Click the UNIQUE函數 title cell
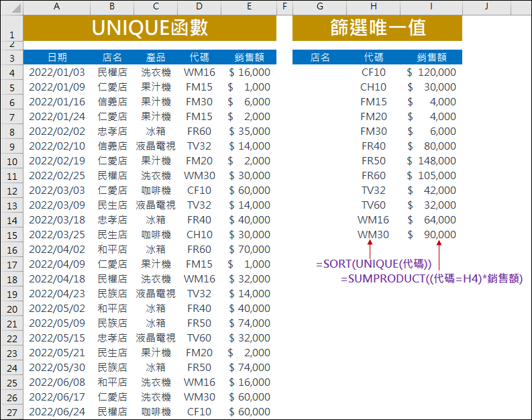This screenshot has height=420, width=532. coord(150,28)
